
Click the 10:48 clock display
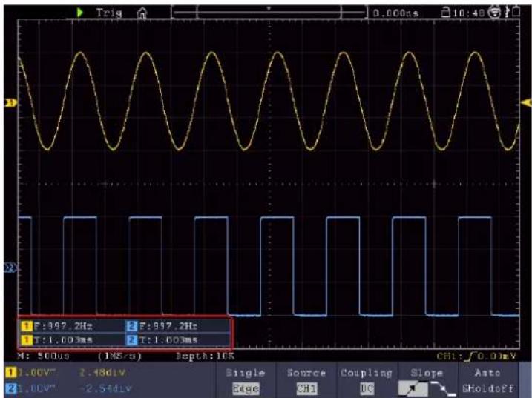(469, 13)
